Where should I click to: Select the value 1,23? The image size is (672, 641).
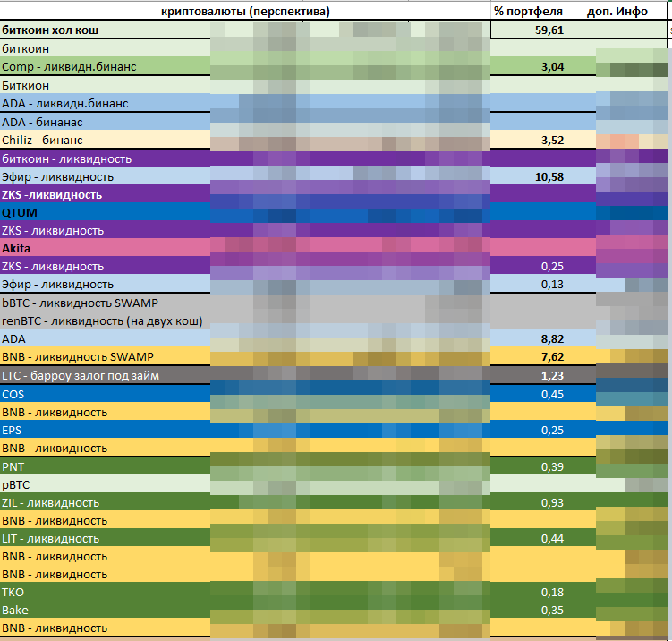click(552, 376)
